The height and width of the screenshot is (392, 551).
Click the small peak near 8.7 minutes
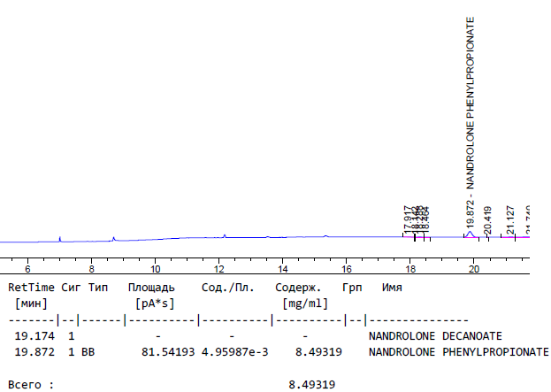113,237
